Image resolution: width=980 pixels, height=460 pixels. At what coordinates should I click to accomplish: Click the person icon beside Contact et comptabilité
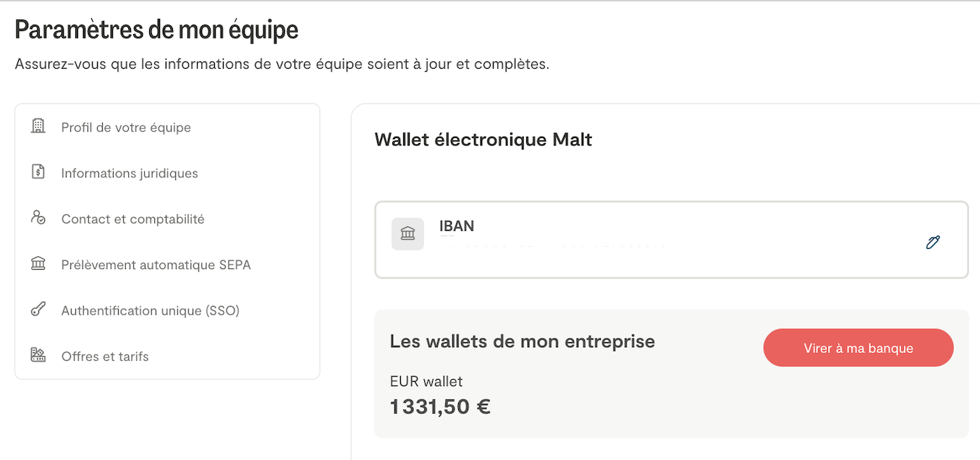(x=38, y=218)
